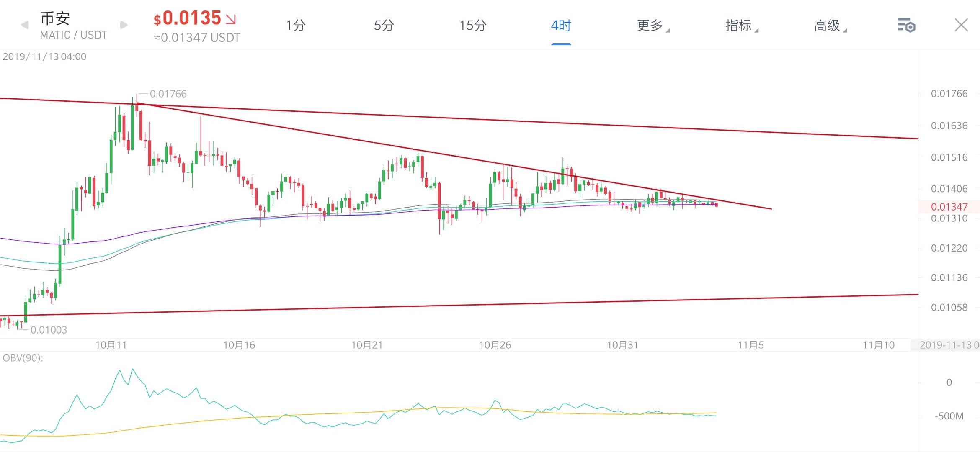Click the 0.01516 axis price label
The height and width of the screenshot is (452, 980).
click(949, 157)
